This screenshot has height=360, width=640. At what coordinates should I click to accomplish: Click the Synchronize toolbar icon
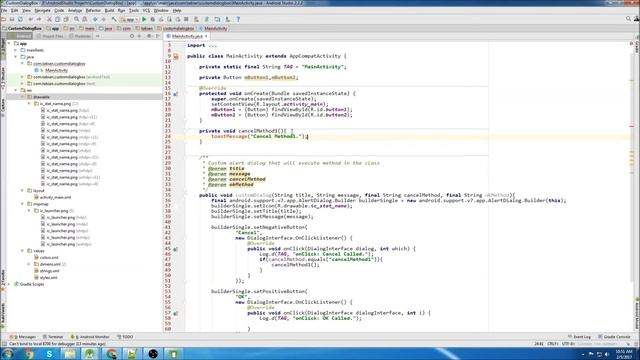pyautogui.click(x=20, y=19)
